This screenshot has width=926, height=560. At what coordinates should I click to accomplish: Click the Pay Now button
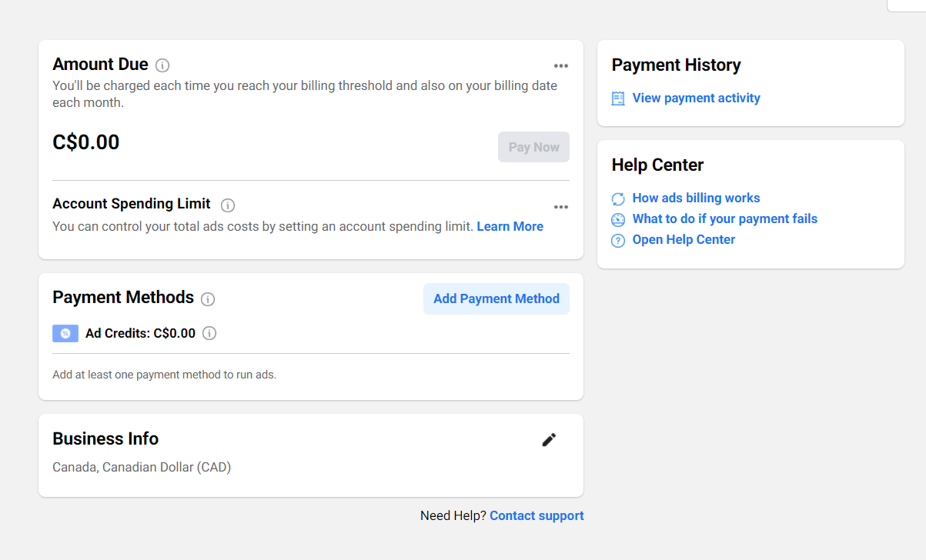click(x=533, y=146)
